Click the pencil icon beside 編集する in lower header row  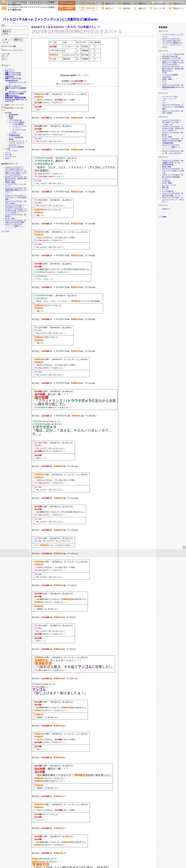click(x=136, y=8)
